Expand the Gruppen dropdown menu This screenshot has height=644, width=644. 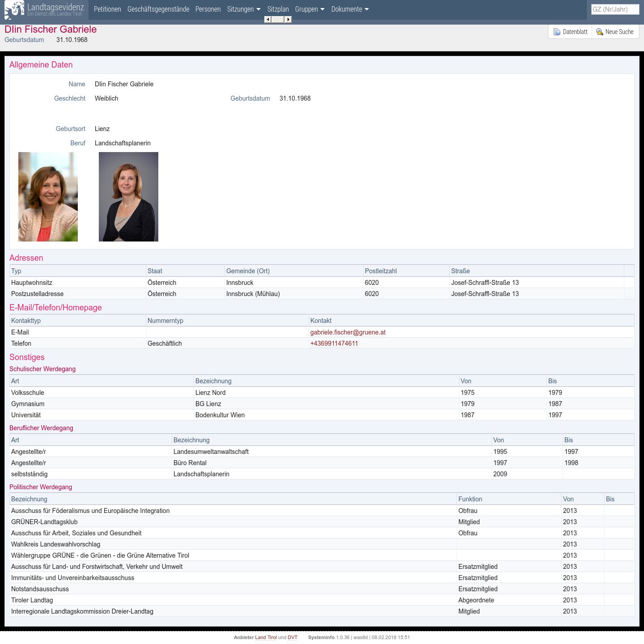click(x=310, y=9)
